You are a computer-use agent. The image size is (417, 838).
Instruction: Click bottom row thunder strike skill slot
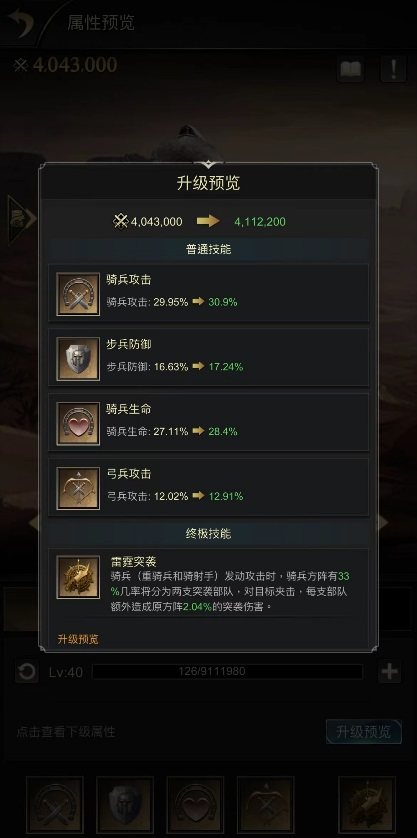[x=367, y=804]
